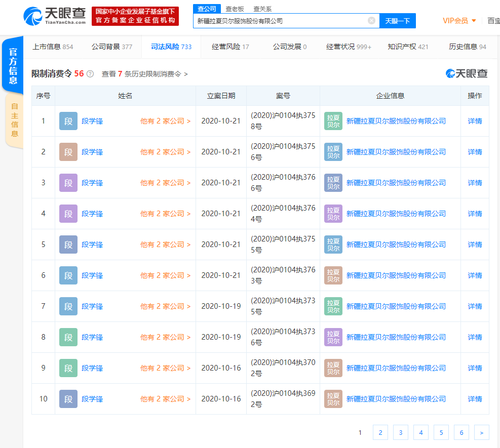Expand 他有 2 家公司 in row 10
The width and height of the screenshot is (500, 448).
[x=165, y=399]
